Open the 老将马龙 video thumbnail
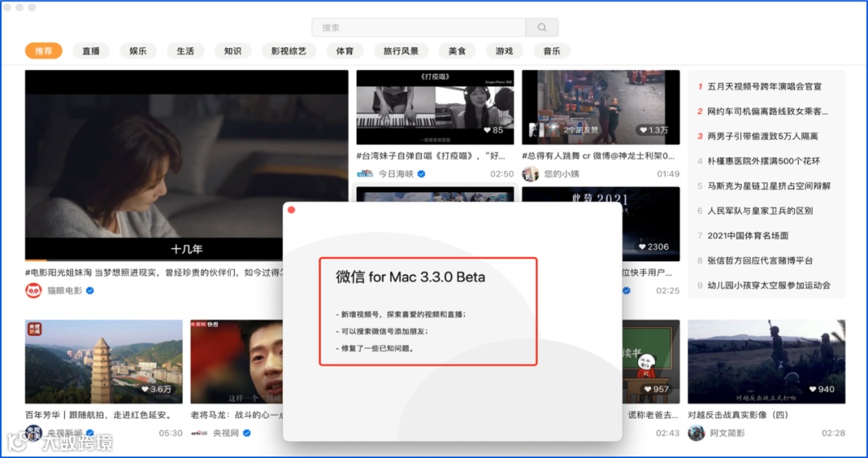The width and height of the screenshot is (868, 458). (236, 362)
